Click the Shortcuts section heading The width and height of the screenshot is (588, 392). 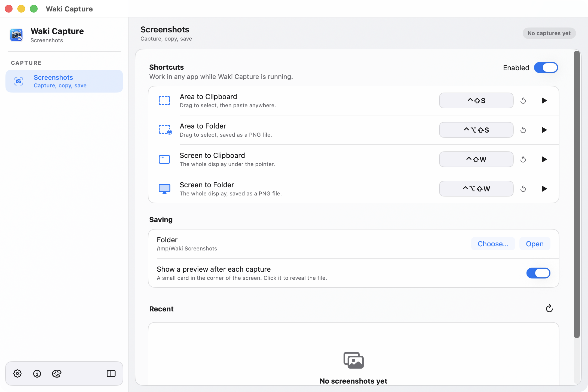pyautogui.click(x=166, y=67)
